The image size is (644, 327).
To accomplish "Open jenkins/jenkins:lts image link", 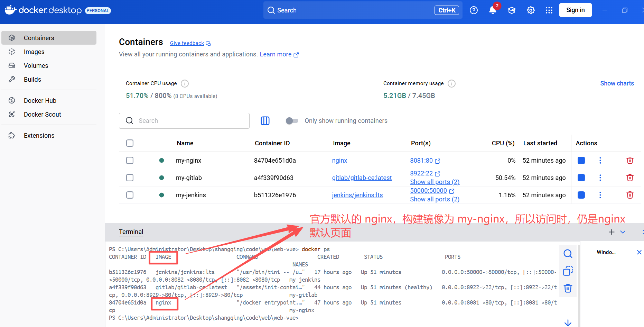I will (x=357, y=195).
